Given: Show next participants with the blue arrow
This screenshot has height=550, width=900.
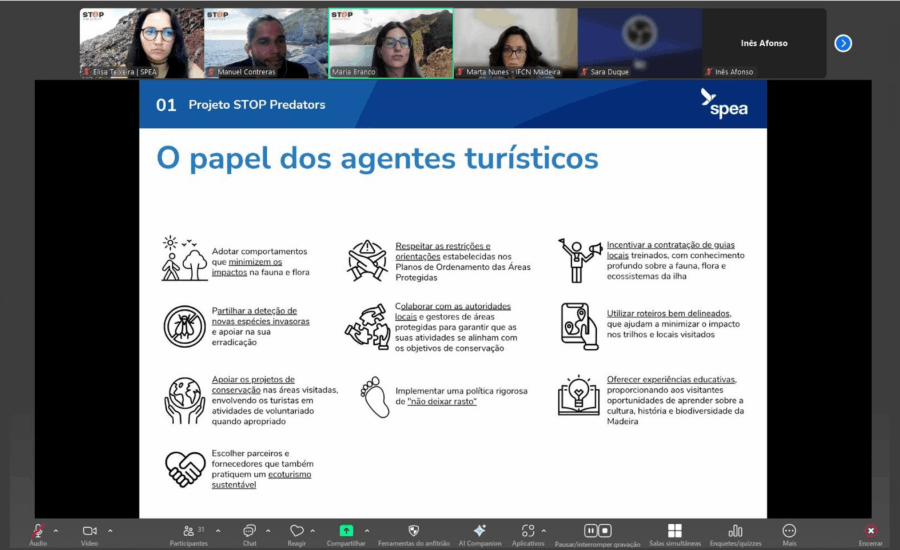Looking at the screenshot, I should pyautogui.click(x=843, y=43).
